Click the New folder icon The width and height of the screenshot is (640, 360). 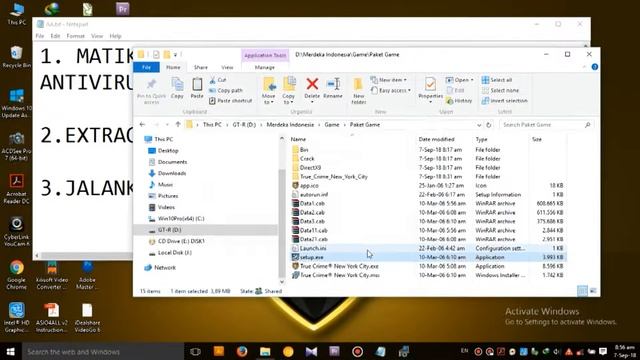pos(358,84)
